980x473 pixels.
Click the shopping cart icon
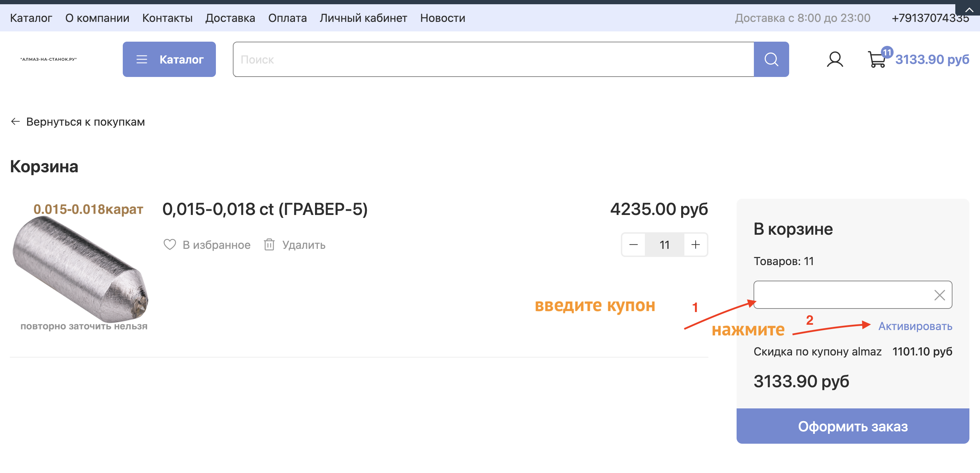pos(877,60)
